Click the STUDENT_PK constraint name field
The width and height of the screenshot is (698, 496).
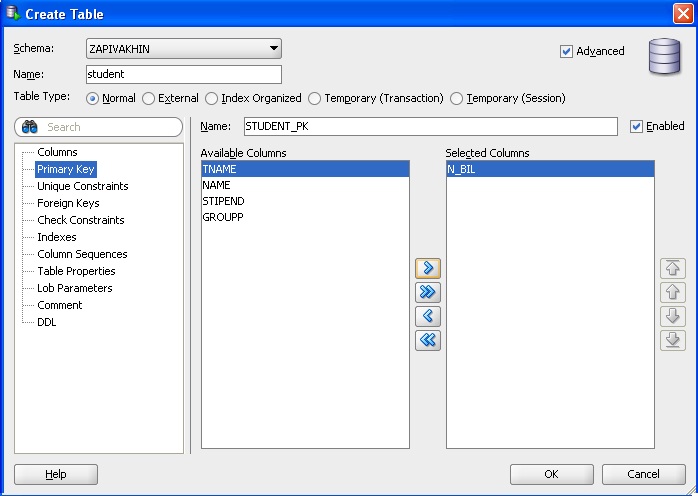pyautogui.click(x=431, y=126)
